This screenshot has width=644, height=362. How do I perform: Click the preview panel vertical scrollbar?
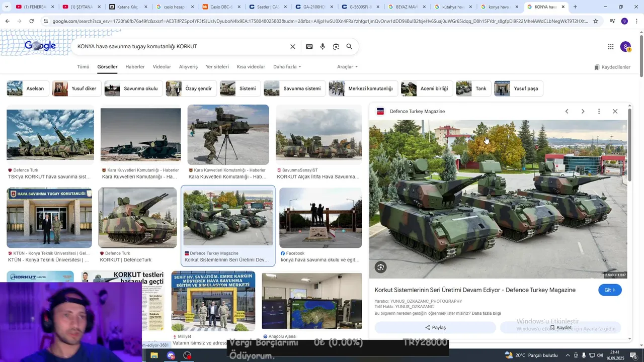(629, 146)
